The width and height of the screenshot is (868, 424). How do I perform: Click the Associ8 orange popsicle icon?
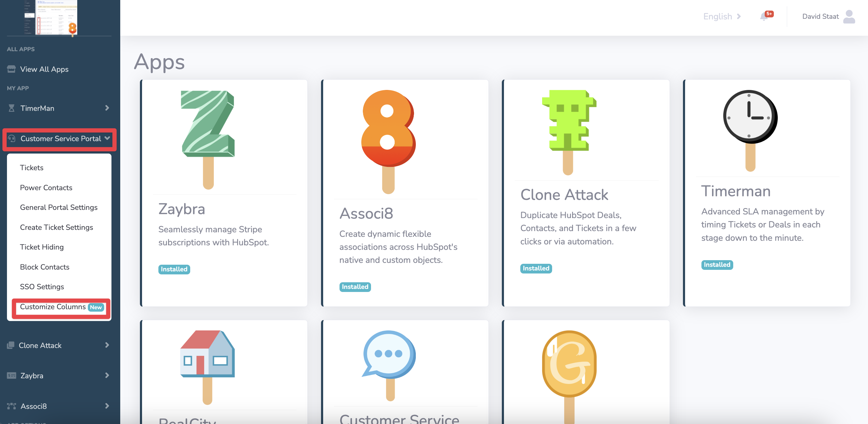(388, 141)
